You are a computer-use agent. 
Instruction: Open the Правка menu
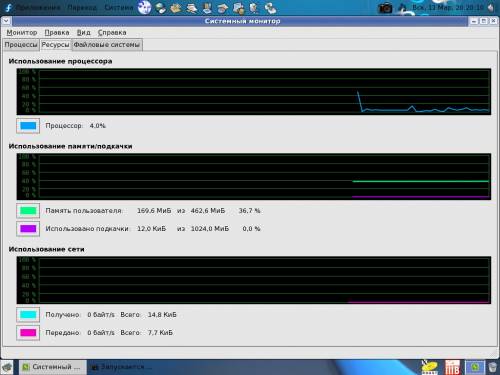(x=57, y=33)
